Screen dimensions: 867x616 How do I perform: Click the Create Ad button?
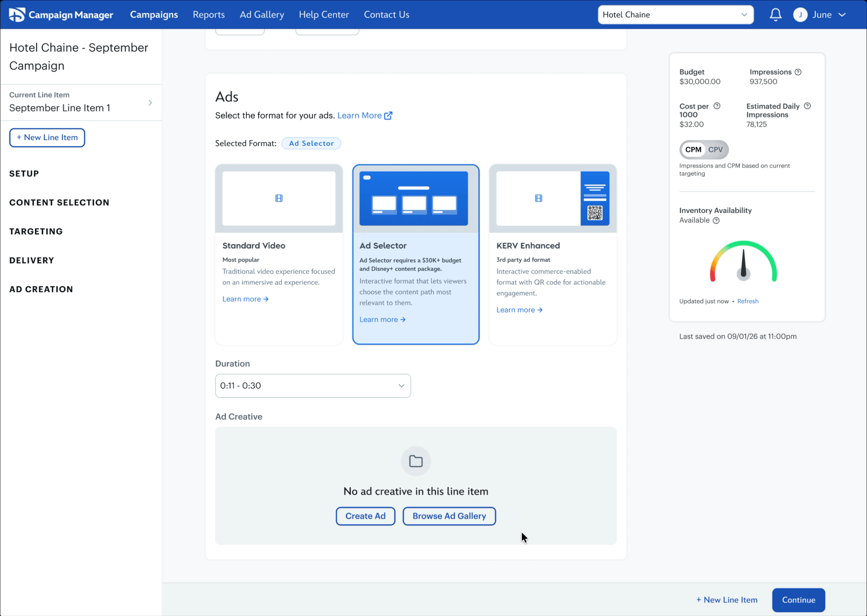365,516
